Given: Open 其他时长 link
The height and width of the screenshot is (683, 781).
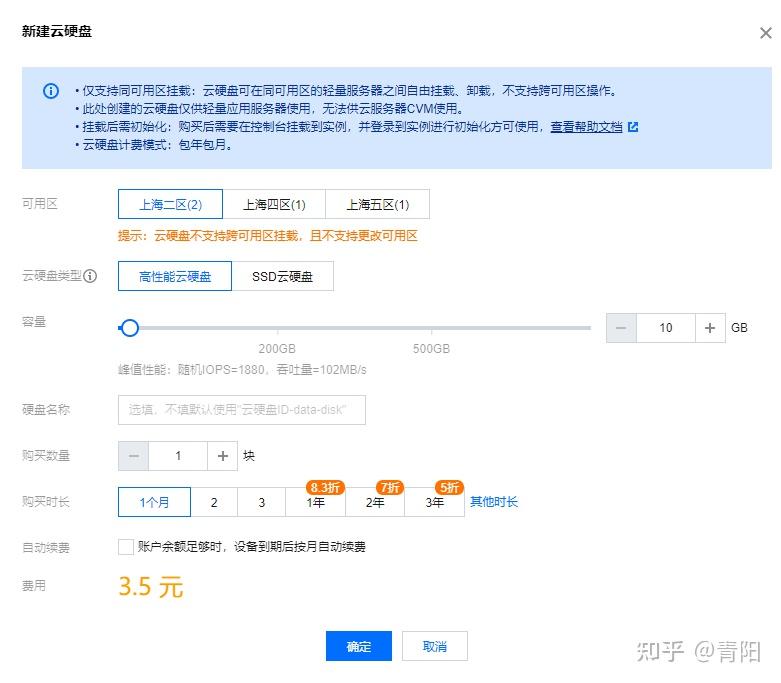Looking at the screenshot, I should pyautogui.click(x=494, y=502).
